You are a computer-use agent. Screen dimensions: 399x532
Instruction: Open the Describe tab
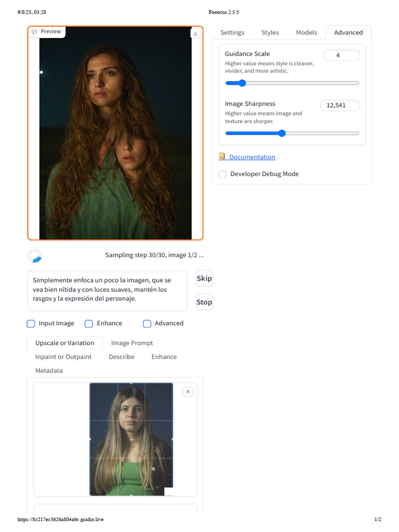point(122,357)
